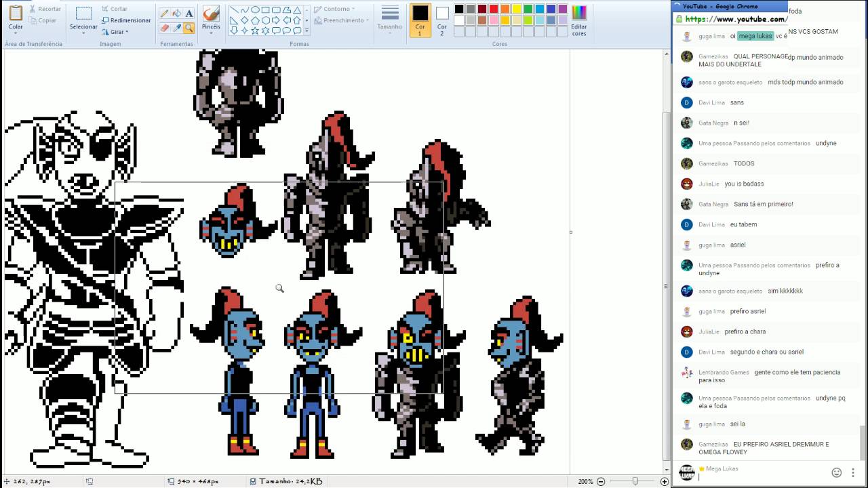868x488 pixels.
Task: Choose the polygon shape
Action: [287, 9]
